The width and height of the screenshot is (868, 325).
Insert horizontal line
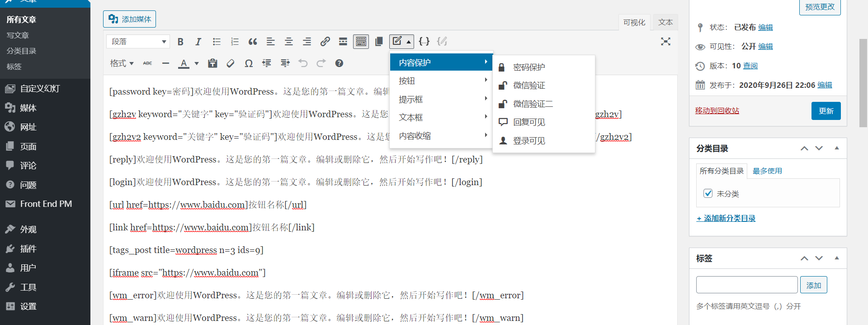[x=165, y=63]
